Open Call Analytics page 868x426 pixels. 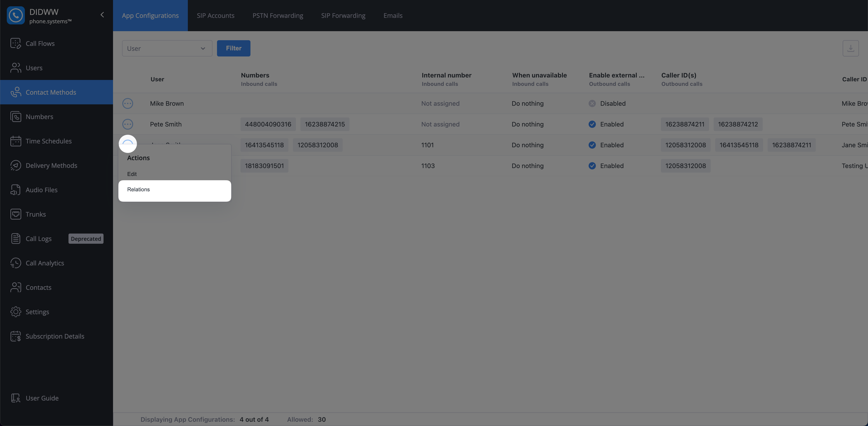pyautogui.click(x=57, y=263)
